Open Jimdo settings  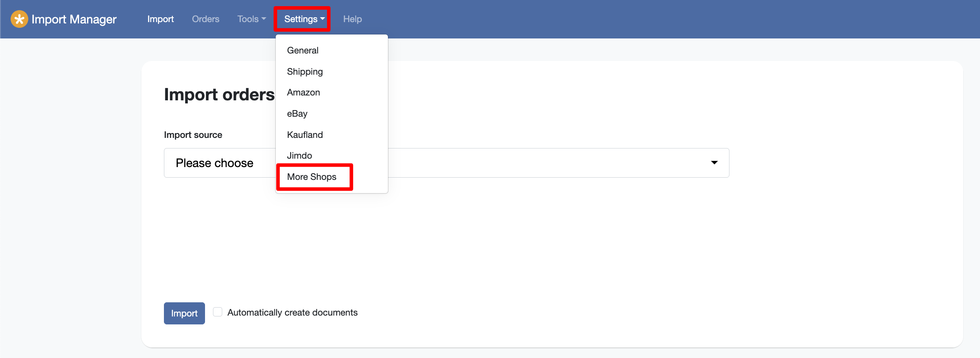tap(300, 156)
